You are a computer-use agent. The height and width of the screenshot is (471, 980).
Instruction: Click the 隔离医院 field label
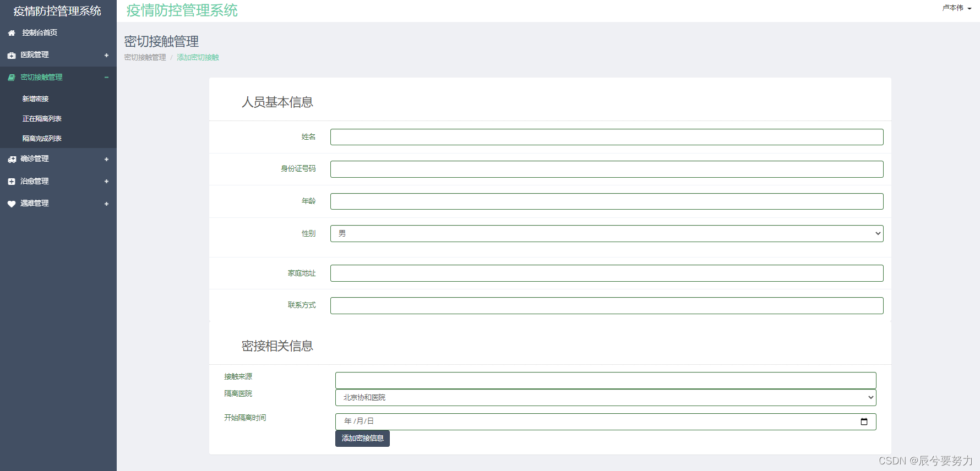click(x=238, y=394)
